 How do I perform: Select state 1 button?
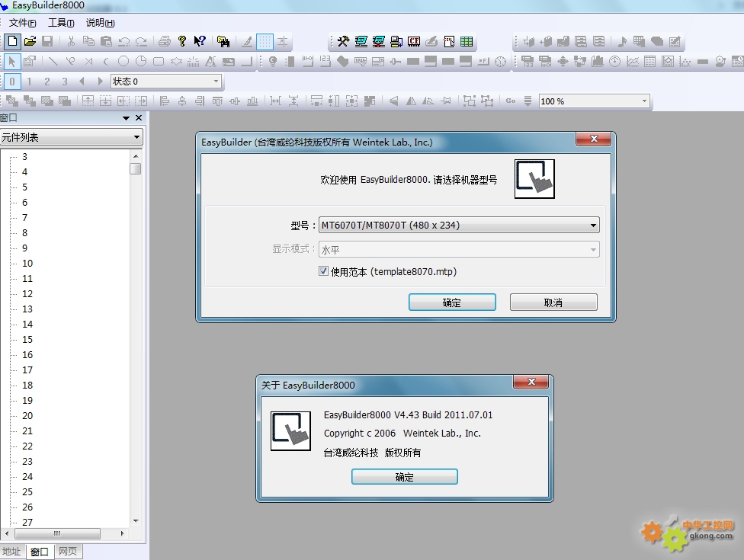click(x=30, y=82)
